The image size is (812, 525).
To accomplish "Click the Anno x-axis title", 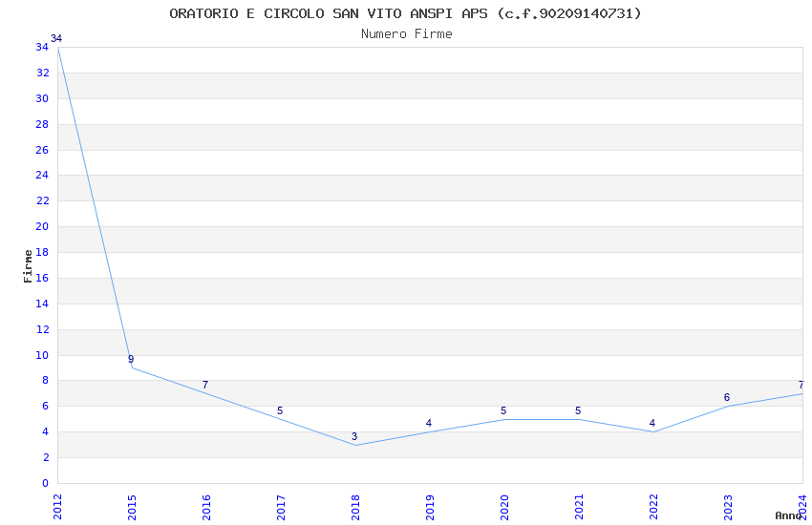I will [x=788, y=515].
